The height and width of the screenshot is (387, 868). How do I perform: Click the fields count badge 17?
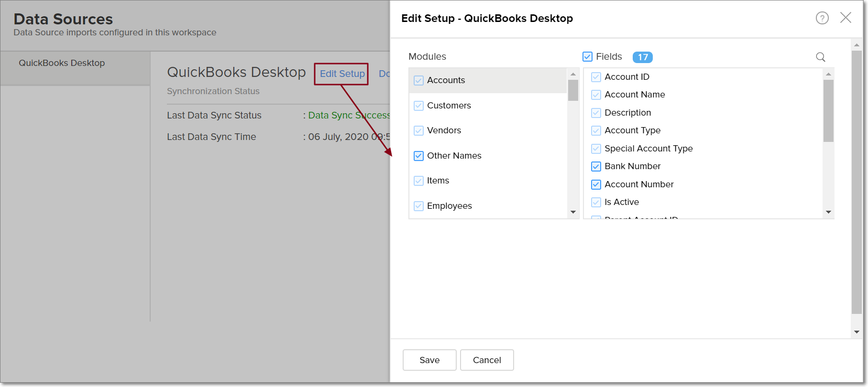pos(642,57)
